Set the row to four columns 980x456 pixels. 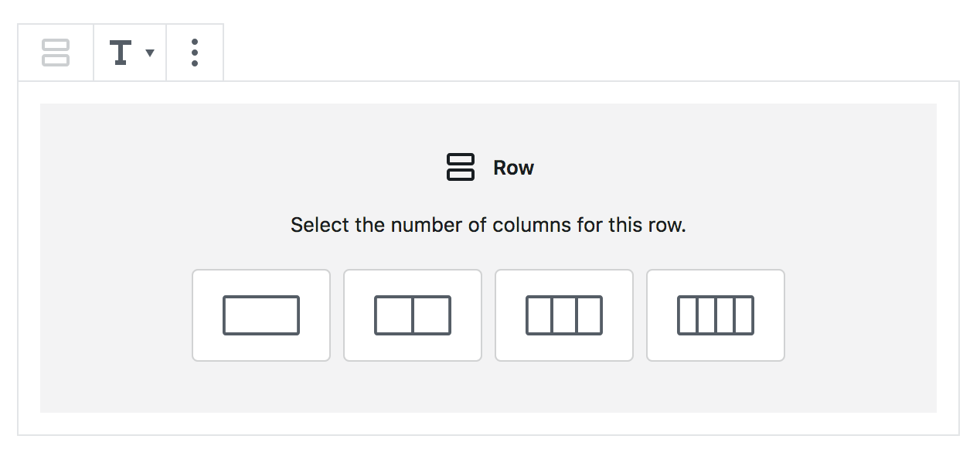[716, 315]
